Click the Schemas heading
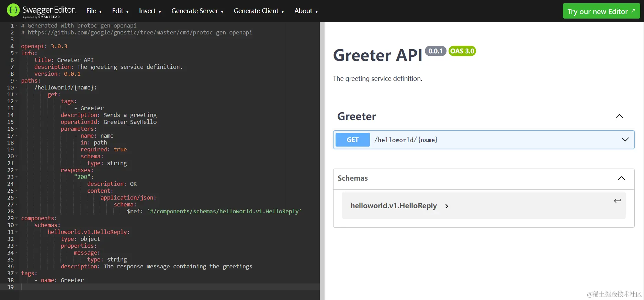This screenshot has height=300, width=644. (352, 178)
